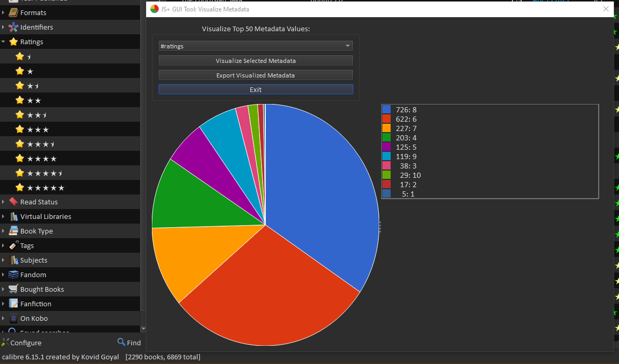Click the Ratings star icon
Screen dimensions: 619x364
14,42
